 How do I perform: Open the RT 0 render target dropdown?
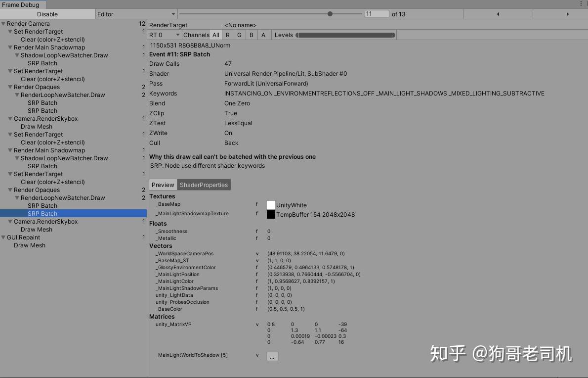click(163, 35)
